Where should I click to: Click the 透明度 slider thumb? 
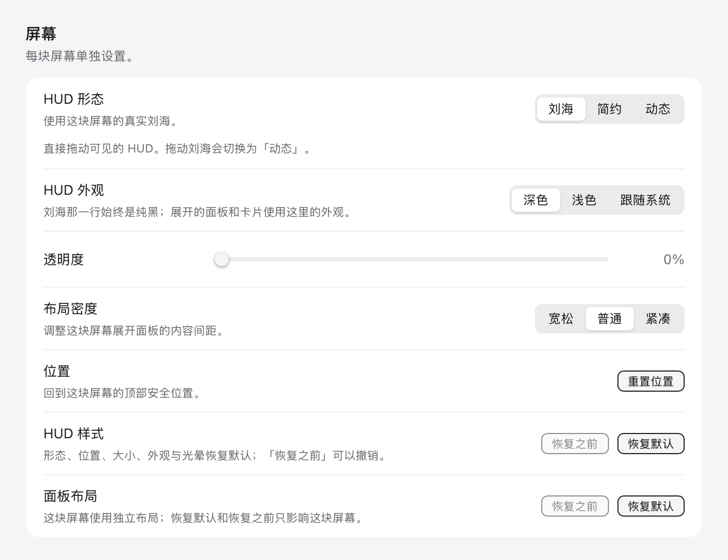point(222,259)
